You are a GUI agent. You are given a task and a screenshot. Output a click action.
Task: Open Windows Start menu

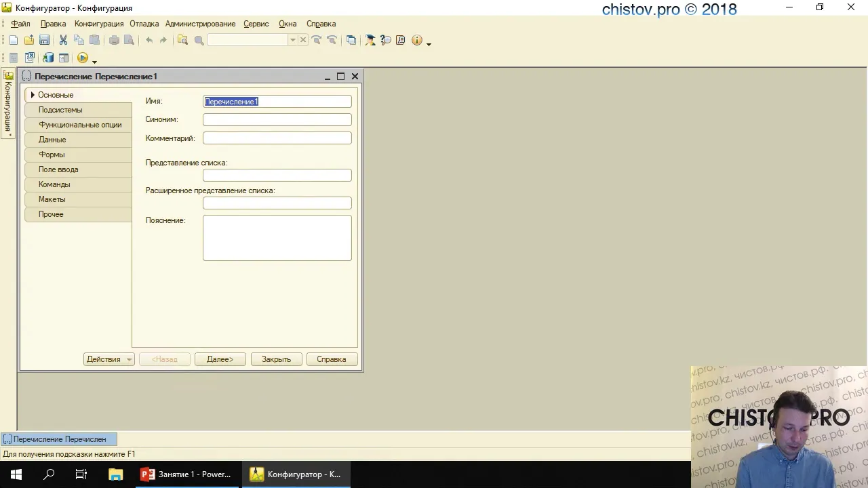pos(16,474)
